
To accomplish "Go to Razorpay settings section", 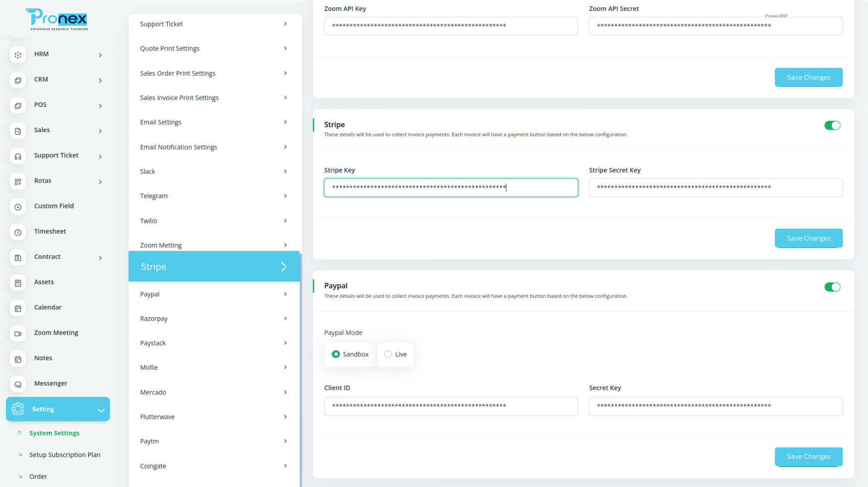I will 214,318.
